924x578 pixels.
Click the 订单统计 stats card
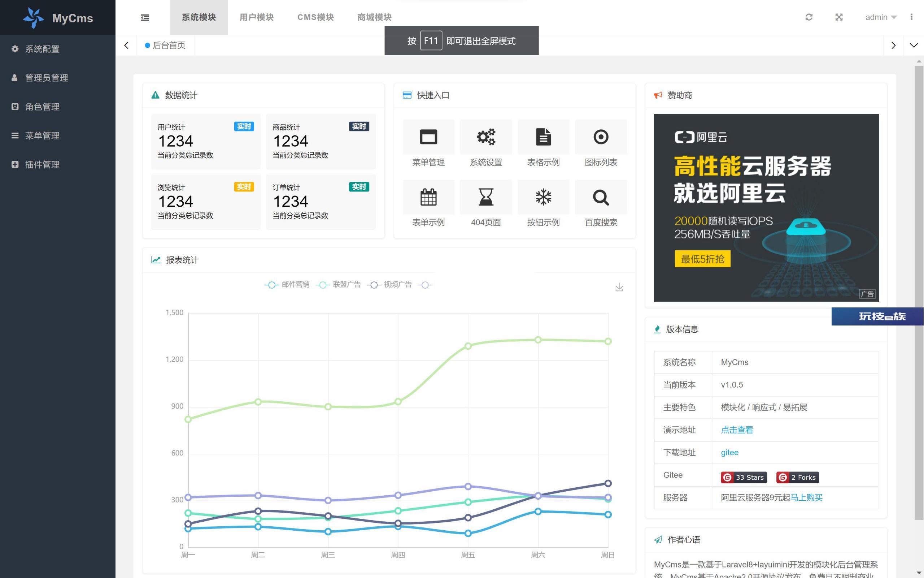[x=321, y=202]
